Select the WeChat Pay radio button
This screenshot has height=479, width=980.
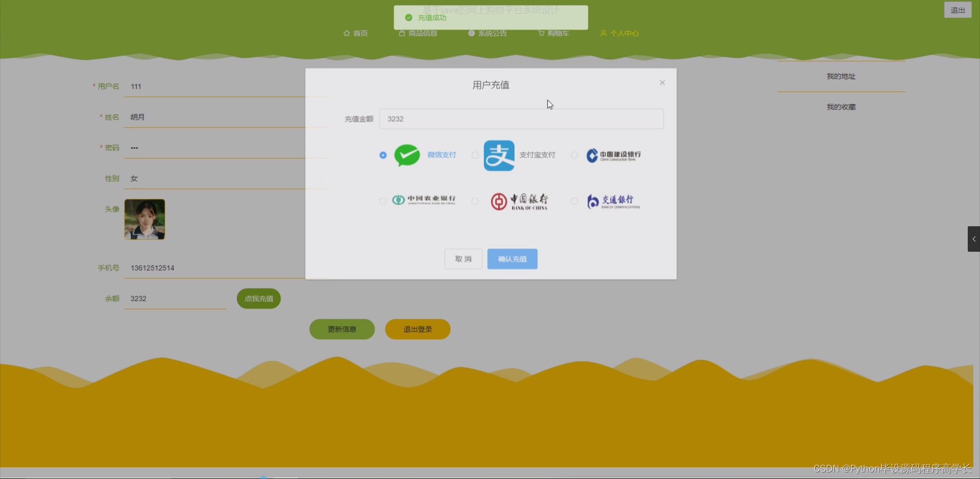tap(383, 155)
